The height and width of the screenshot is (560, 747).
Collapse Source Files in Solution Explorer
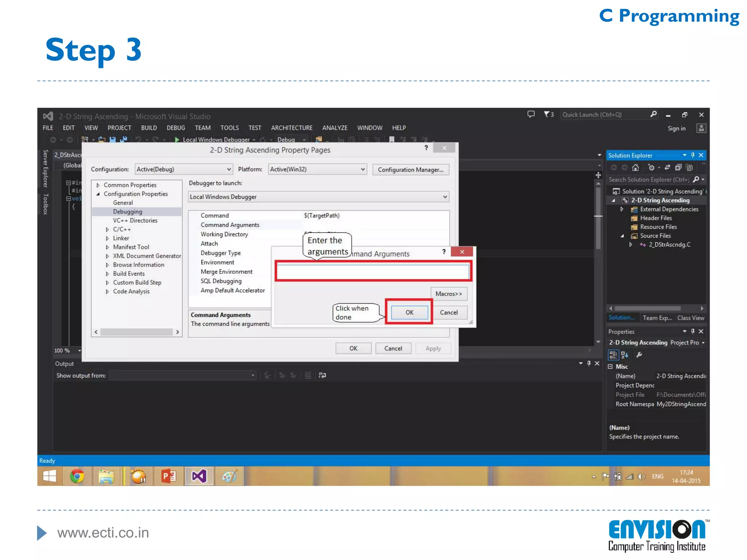click(x=622, y=236)
